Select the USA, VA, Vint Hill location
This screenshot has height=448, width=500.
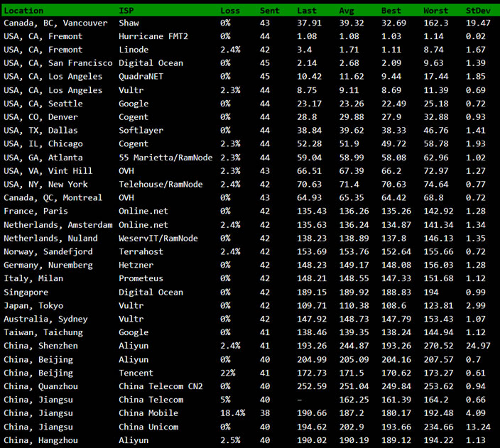click(x=48, y=171)
